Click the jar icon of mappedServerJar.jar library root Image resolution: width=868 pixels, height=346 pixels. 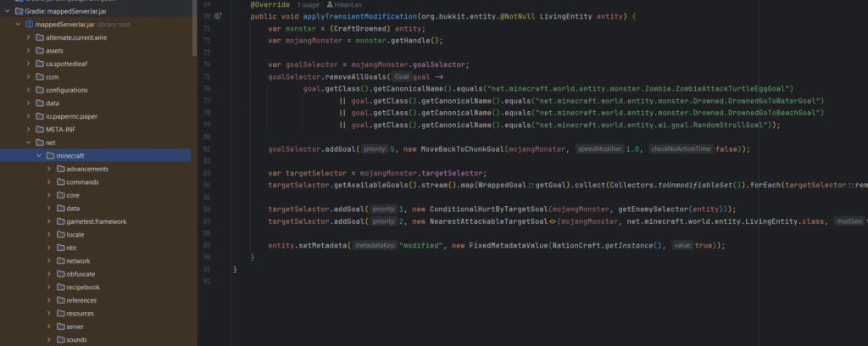[30, 25]
